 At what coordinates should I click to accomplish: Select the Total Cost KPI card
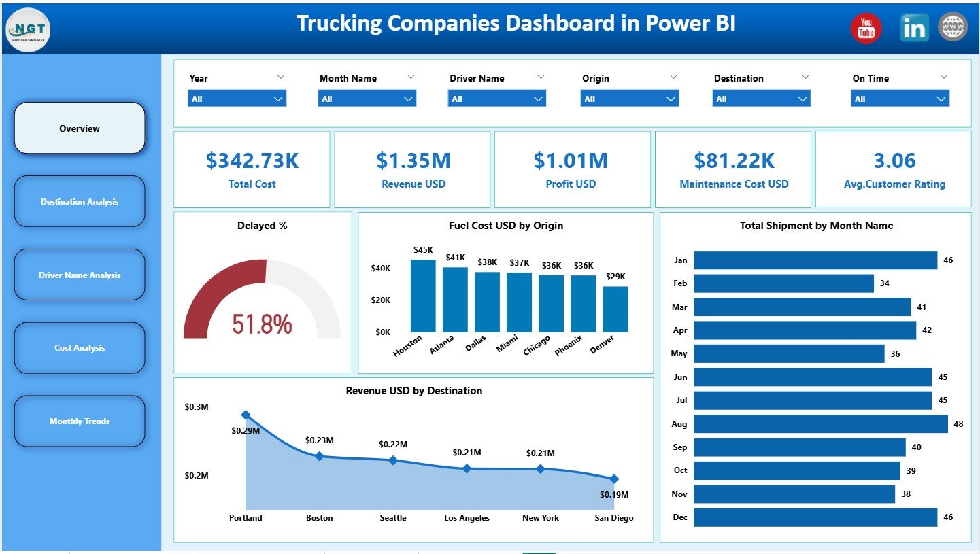pos(252,169)
